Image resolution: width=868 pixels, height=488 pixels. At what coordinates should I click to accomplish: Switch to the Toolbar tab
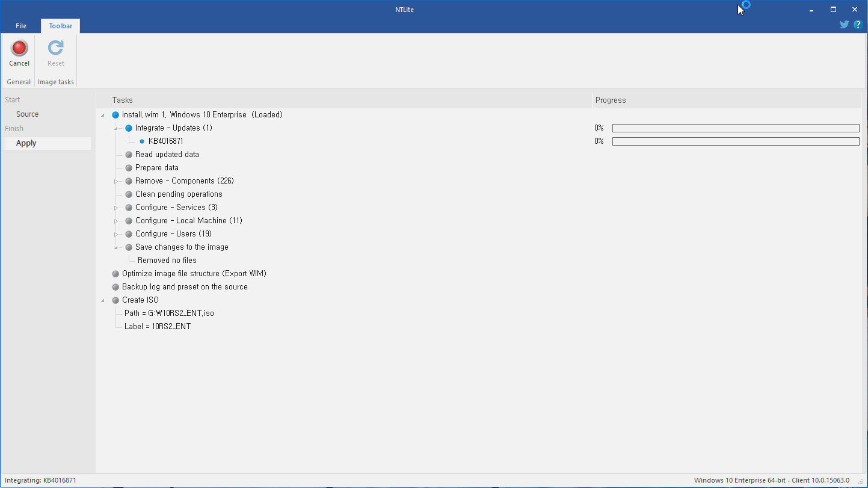point(61,26)
